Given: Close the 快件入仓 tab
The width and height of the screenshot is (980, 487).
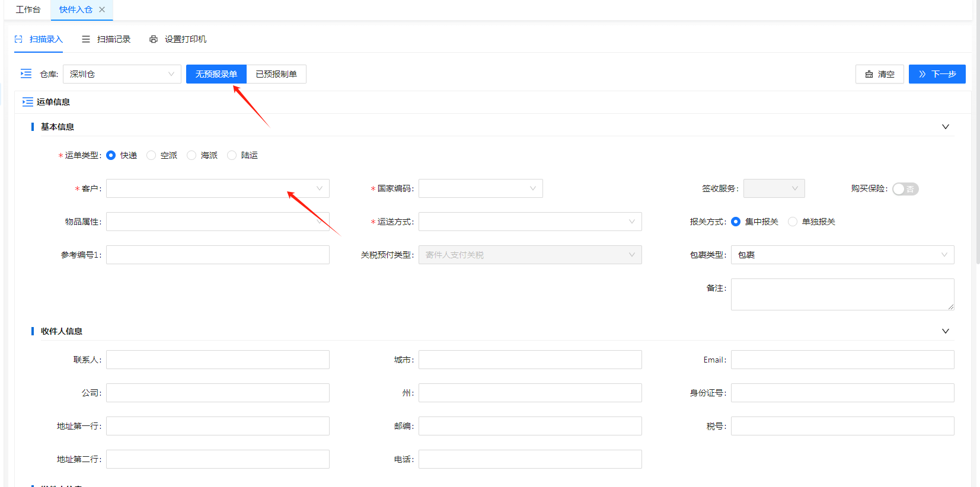Looking at the screenshot, I should [x=102, y=9].
